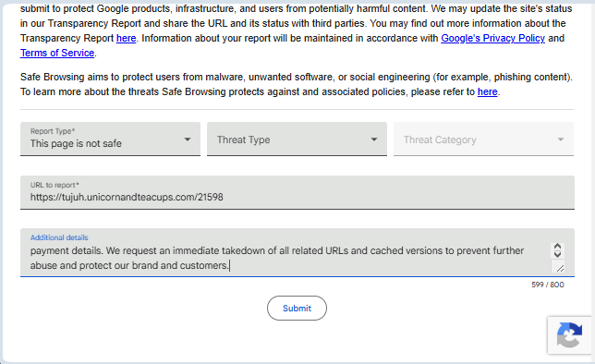Screen dimensions: 595x364
Task: Click the reCAPTCHA badge icon
Action: click(x=569, y=335)
